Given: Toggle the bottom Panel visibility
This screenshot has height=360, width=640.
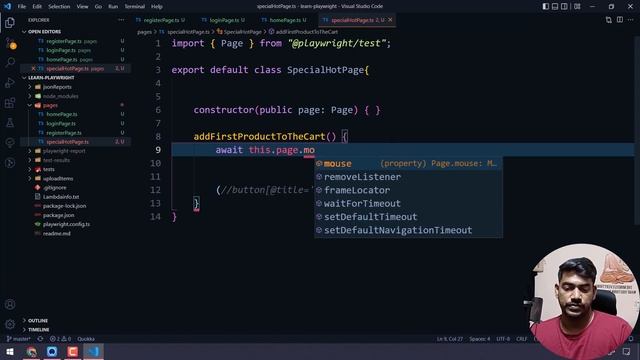Looking at the screenshot, I should coord(555,6).
